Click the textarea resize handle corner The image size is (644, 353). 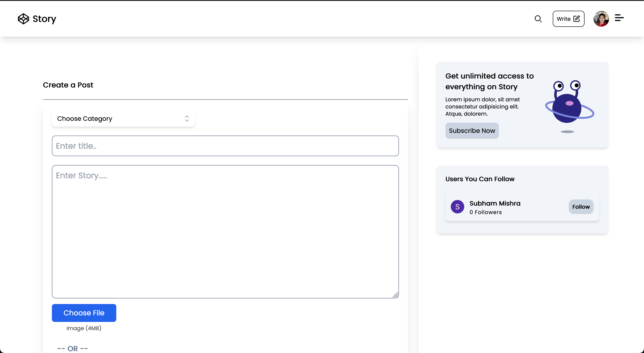[395, 295]
